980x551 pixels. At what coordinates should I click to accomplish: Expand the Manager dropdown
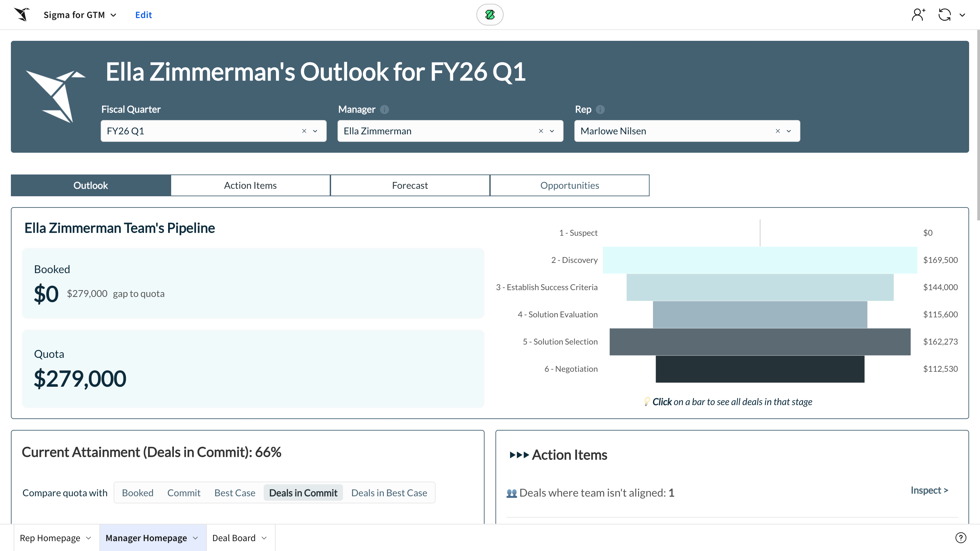coord(552,131)
